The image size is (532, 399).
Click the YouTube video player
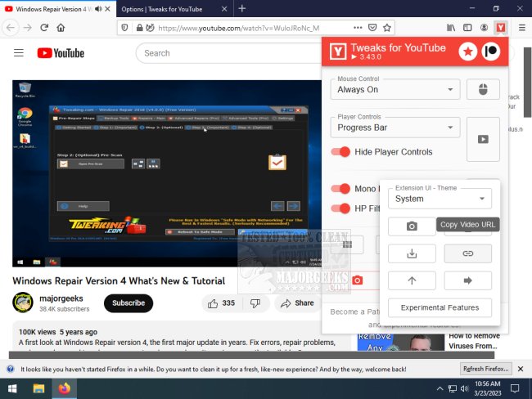tap(167, 173)
